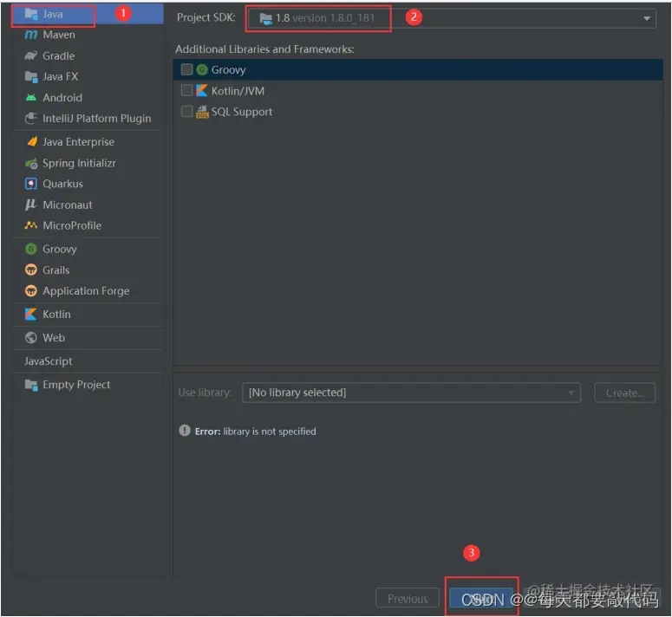Viewport: 672px width, 617px height.
Task: Click the Web label in sidebar
Action: pos(54,338)
